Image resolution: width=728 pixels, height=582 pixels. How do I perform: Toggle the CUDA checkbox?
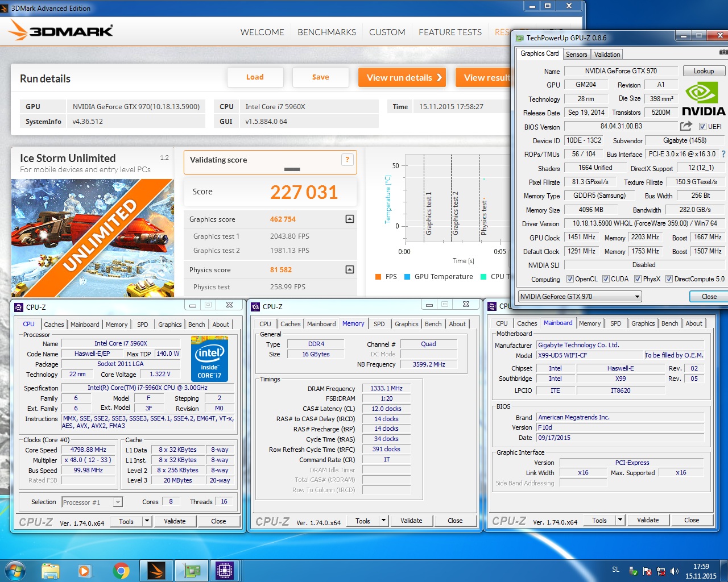(x=606, y=279)
